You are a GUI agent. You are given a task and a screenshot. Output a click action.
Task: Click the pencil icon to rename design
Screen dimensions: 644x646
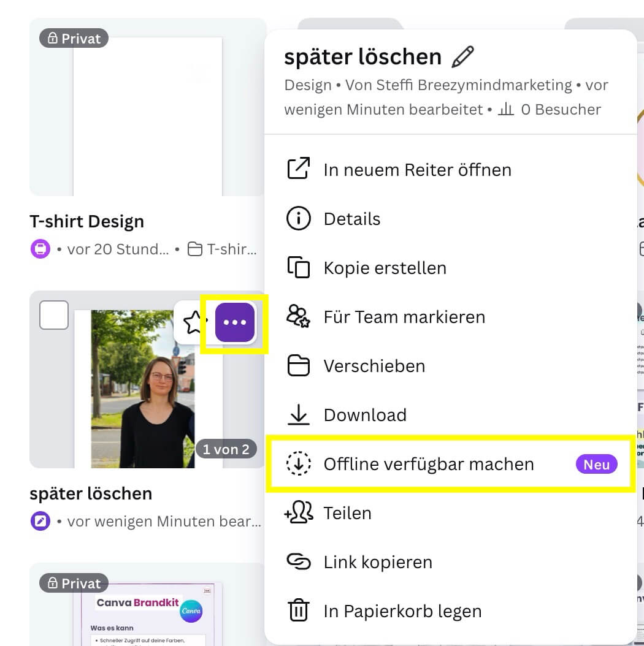[462, 57]
